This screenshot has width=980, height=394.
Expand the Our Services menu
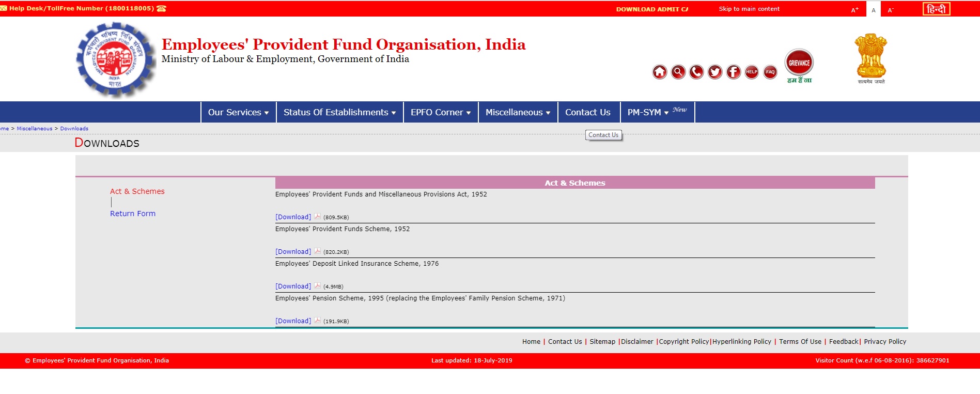[x=238, y=112]
